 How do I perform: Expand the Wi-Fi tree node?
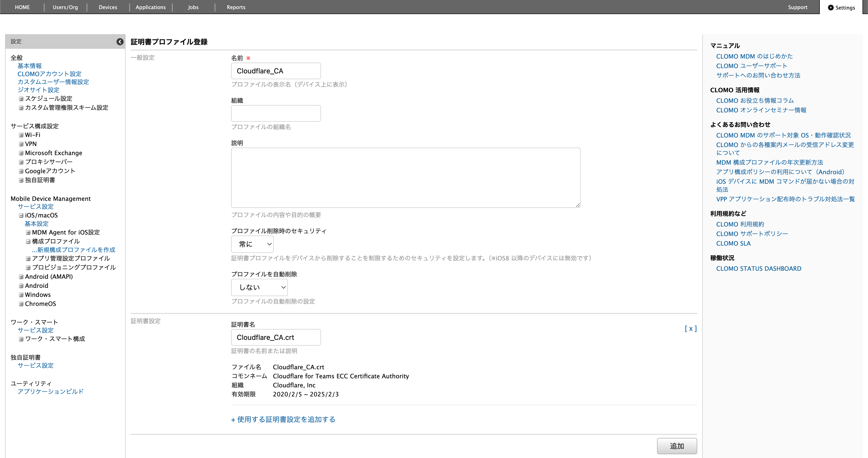coord(21,135)
